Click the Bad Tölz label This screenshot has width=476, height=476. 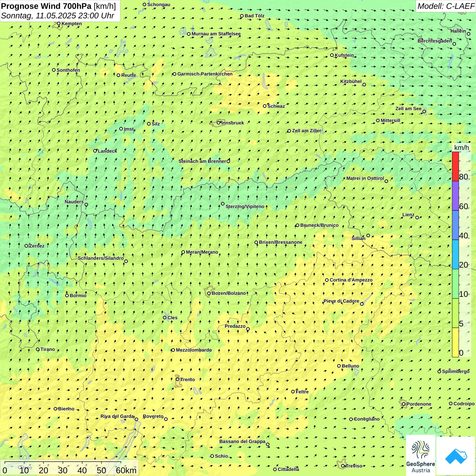pos(255,16)
